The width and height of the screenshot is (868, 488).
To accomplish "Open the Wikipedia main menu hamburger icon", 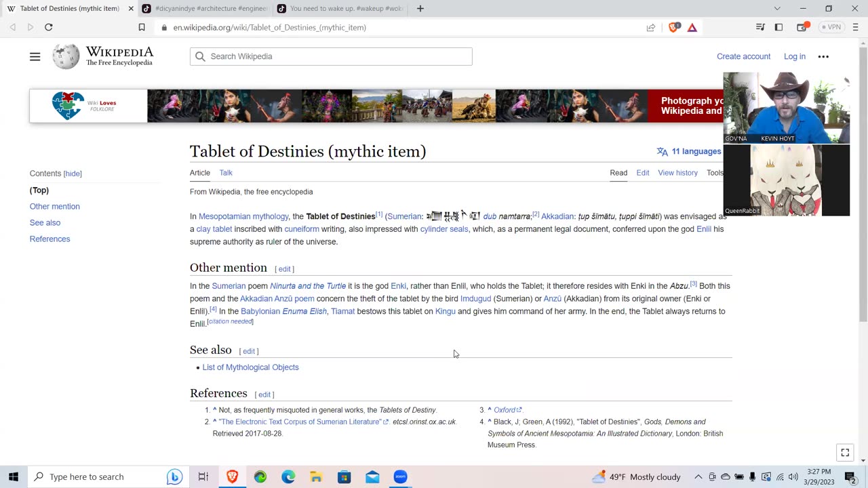I will [35, 57].
